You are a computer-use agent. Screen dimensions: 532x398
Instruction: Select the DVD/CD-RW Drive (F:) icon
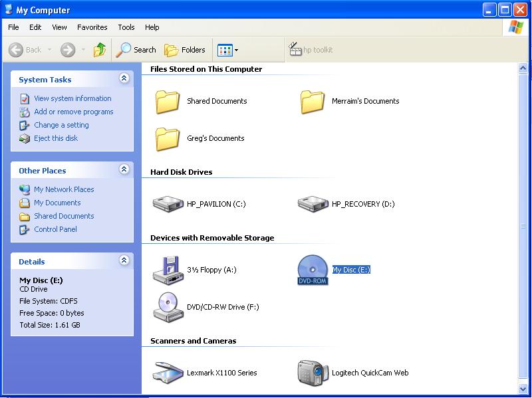(168, 307)
